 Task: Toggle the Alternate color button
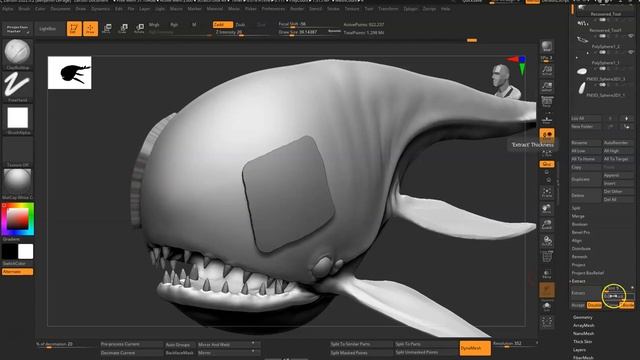[x=18, y=272]
